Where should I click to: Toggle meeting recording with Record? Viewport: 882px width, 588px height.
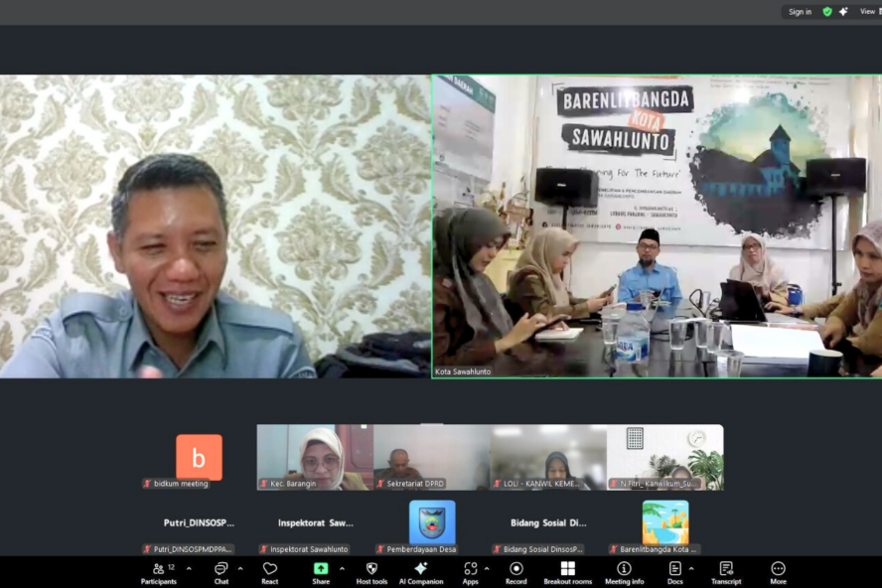(x=516, y=572)
